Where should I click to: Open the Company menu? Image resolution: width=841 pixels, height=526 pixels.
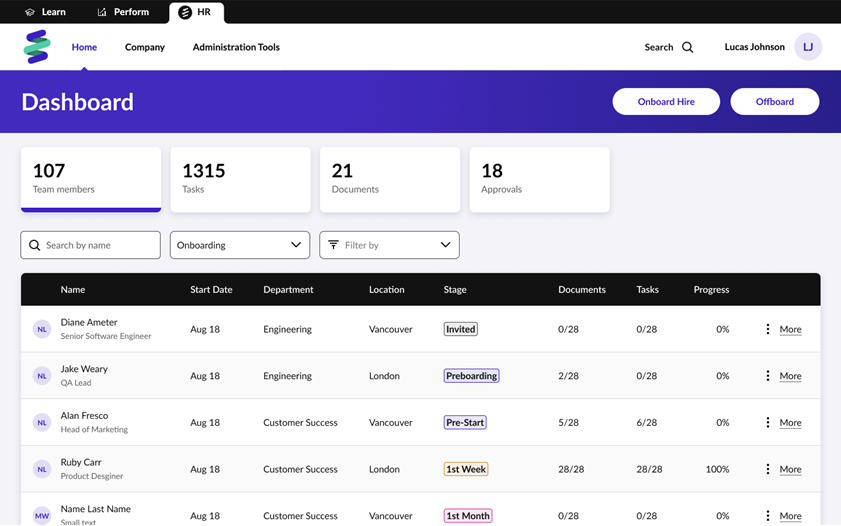pyautogui.click(x=145, y=47)
